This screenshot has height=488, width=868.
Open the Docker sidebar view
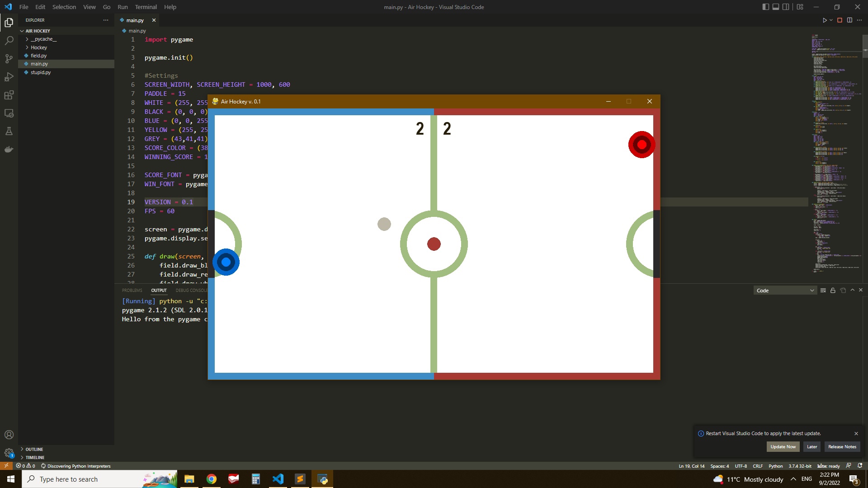point(9,149)
